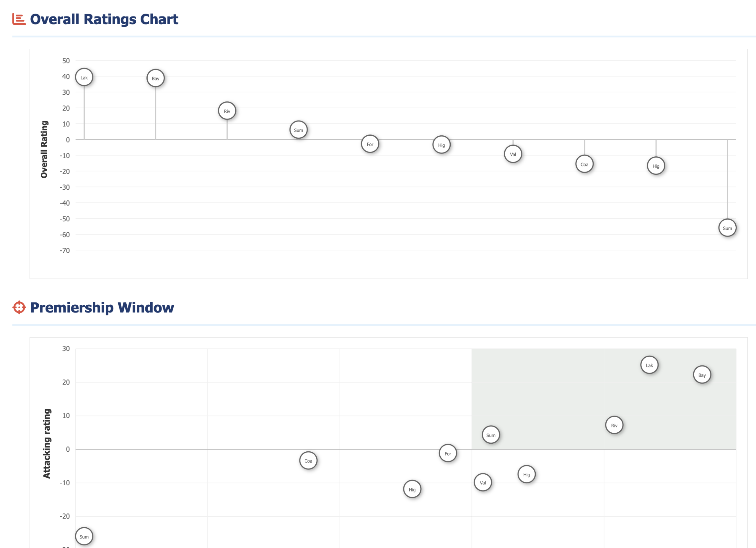Select the Sum marker near 10 overall rating
Image resolution: width=756 pixels, height=548 pixels.
(x=299, y=130)
